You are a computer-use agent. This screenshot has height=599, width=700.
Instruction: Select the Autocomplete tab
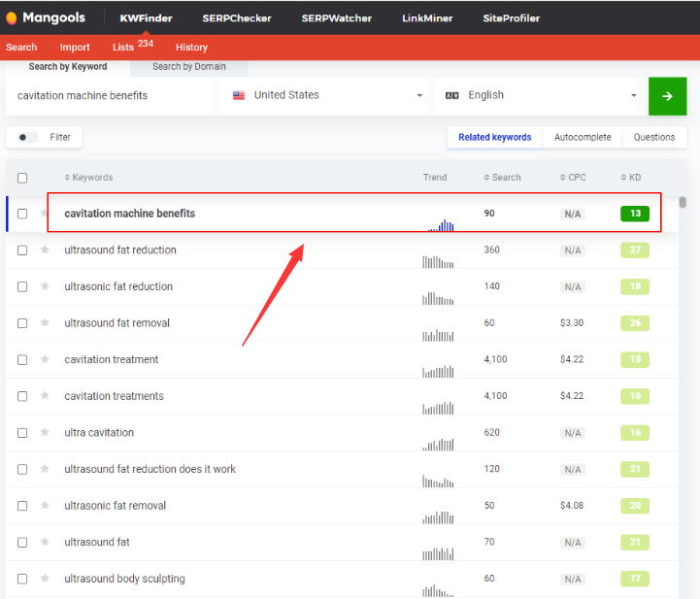point(583,137)
